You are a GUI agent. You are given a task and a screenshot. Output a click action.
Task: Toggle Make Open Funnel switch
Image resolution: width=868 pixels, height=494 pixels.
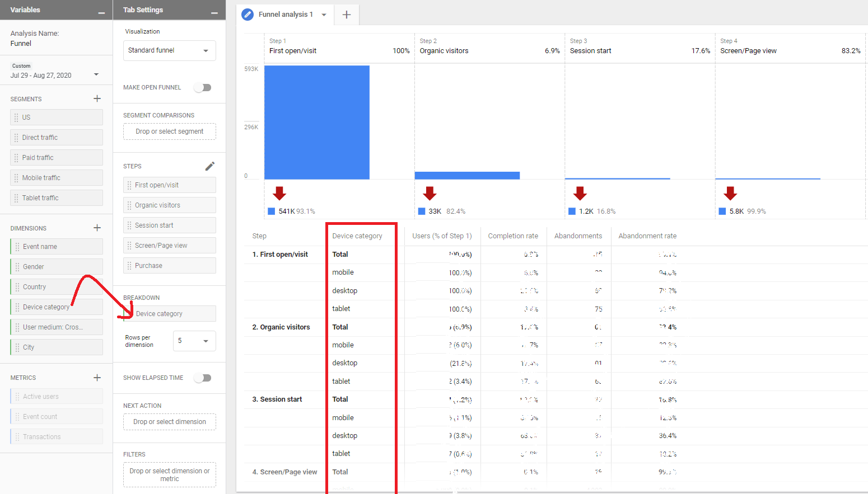pos(203,87)
